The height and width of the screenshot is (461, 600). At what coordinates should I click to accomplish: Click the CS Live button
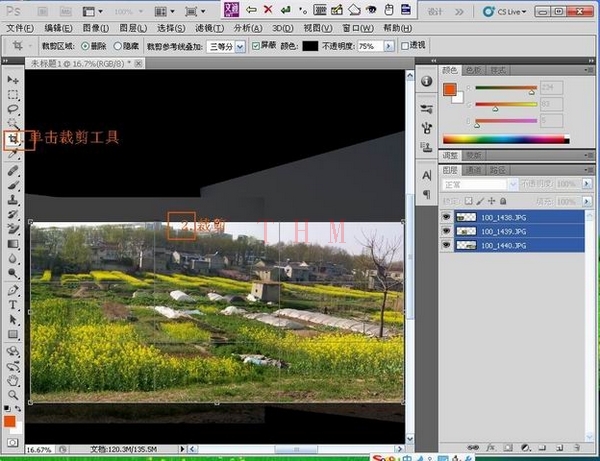pyautogui.click(x=504, y=12)
